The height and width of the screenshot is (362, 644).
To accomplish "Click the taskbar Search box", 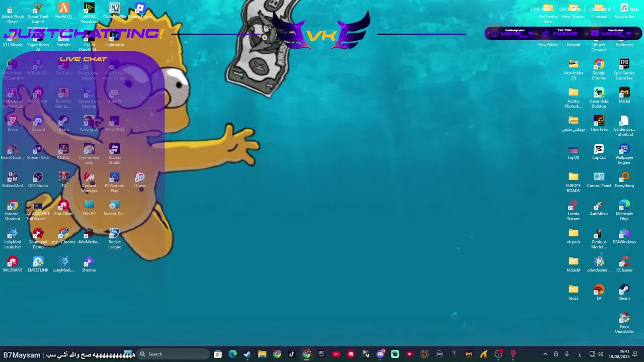I will point(174,354).
